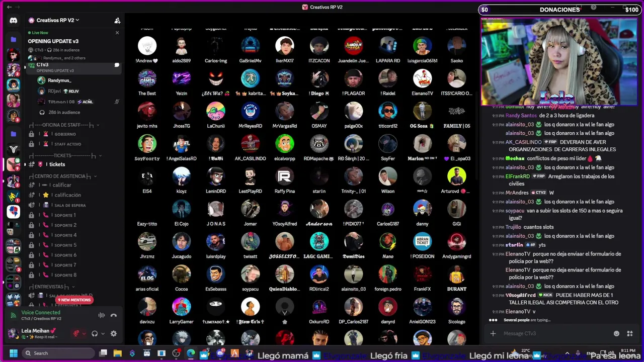Open audience member Sicologo avatar

pyautogui.click(x=457, y=307)
